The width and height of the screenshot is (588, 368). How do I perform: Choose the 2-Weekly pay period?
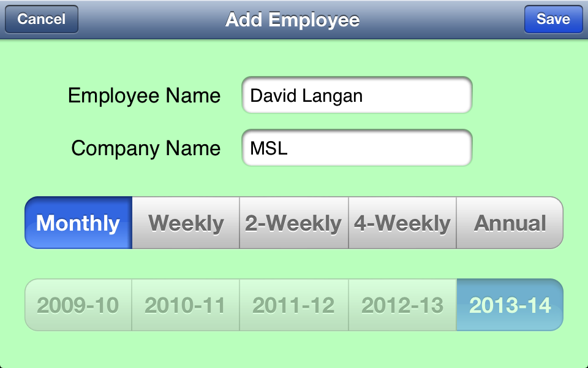coord(293,223)
